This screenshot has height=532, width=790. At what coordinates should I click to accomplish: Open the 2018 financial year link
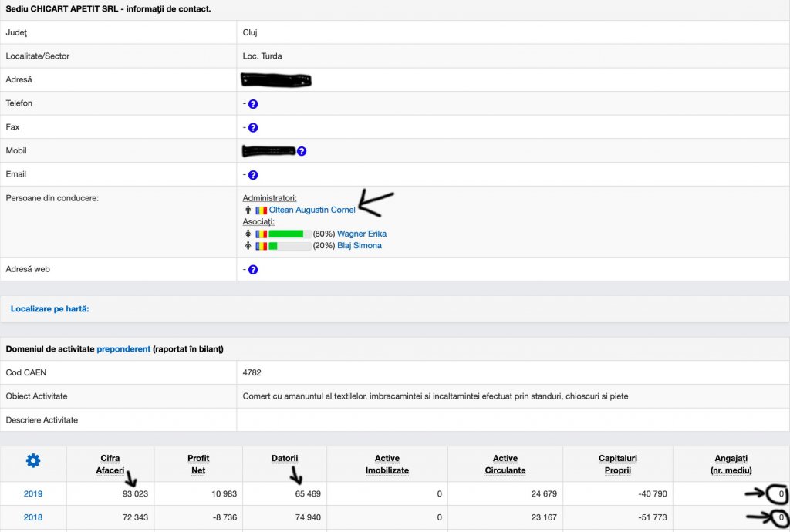point(33,517)
